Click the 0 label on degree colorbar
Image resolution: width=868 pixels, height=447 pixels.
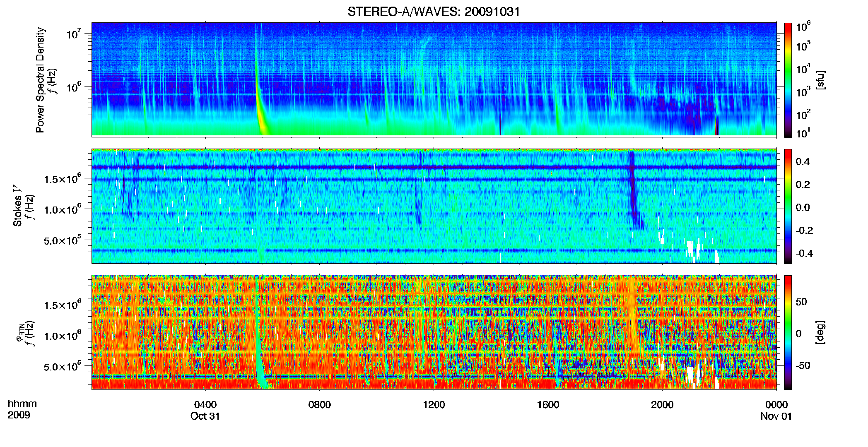pyautogui.click(x=798, y=333)
